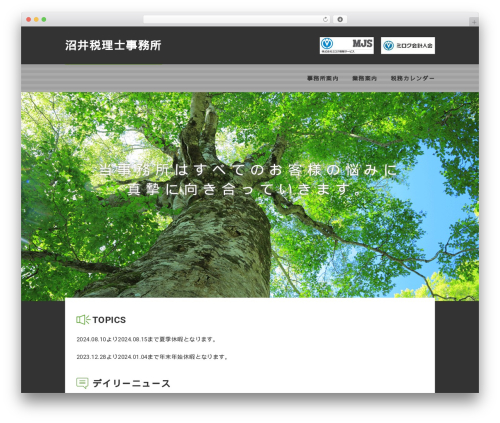Click the TOPICS megaphone icon
The width and height of the screenshot is (500, 423).
(x=83, y=320)
